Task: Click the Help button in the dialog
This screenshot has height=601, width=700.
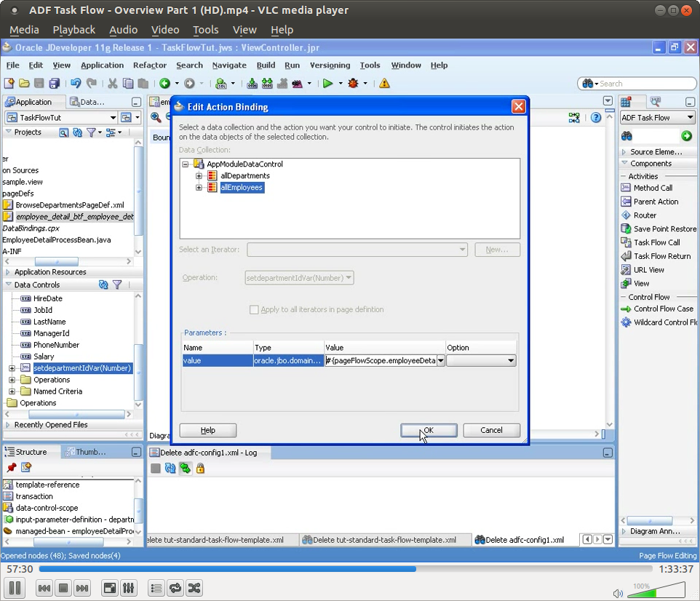Action: [207, 430]
